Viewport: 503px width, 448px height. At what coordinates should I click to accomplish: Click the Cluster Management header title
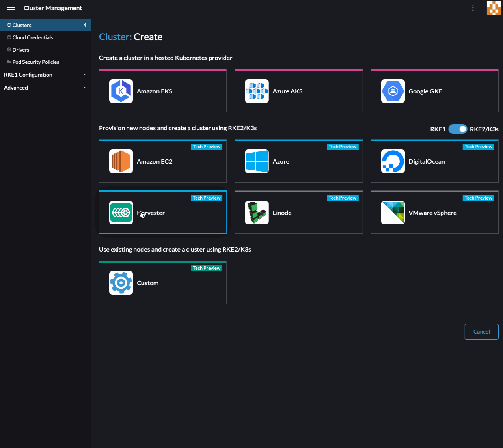[53, 8]
